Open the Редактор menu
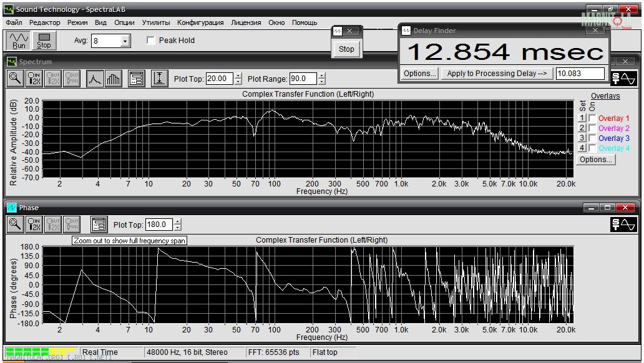 44,22
